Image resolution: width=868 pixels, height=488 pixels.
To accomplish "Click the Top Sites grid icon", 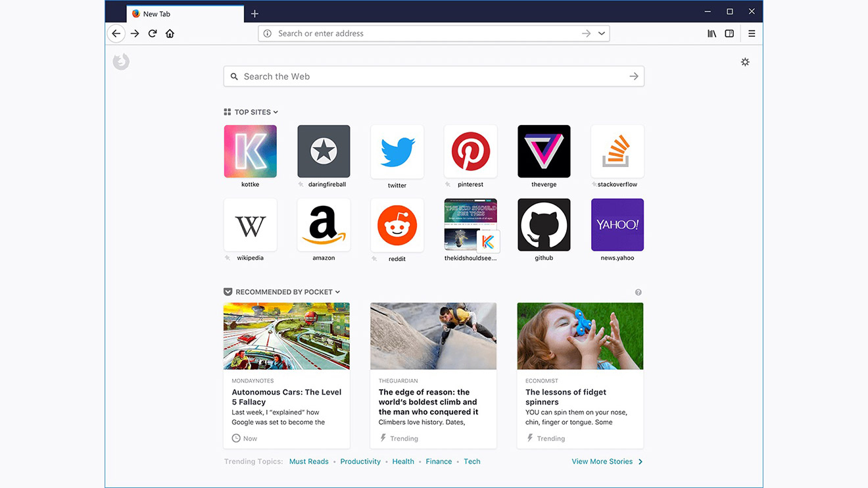I will point(228,112).
